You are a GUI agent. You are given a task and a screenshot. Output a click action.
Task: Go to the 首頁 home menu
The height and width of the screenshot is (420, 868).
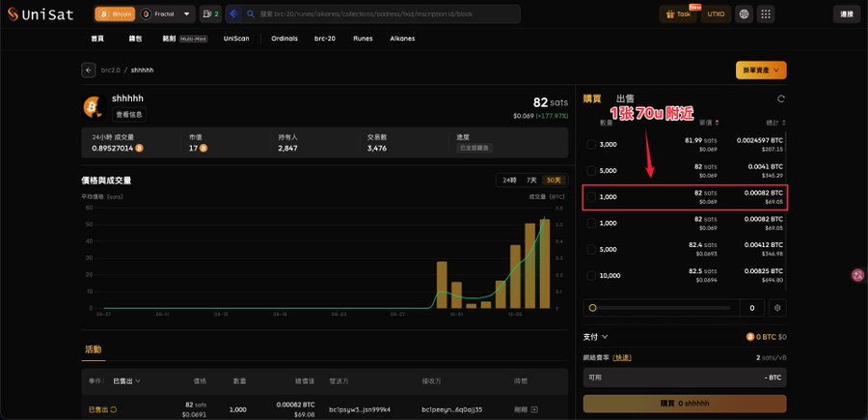(97, 39)
